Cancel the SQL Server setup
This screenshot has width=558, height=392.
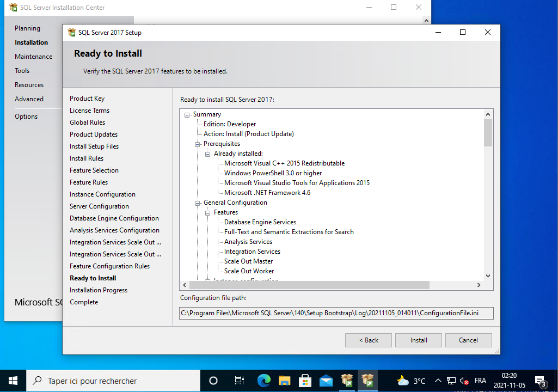[x=468, y=340]
